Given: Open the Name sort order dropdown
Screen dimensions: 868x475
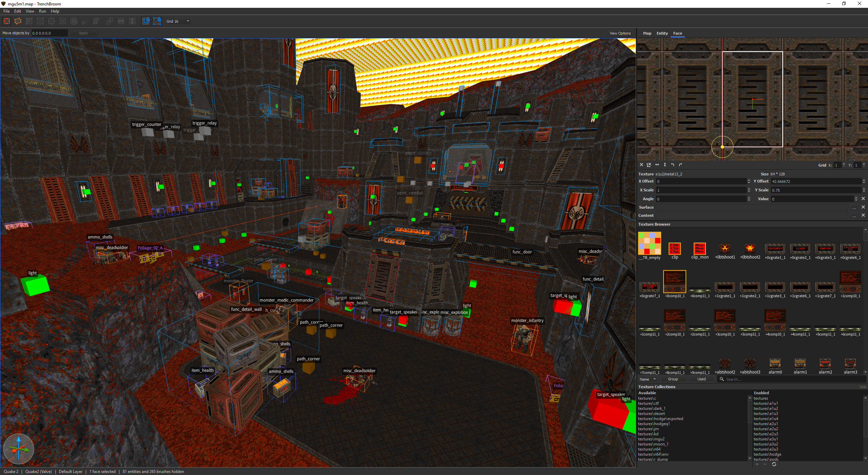Looking at the screenshot, I should tap(648, 379).
